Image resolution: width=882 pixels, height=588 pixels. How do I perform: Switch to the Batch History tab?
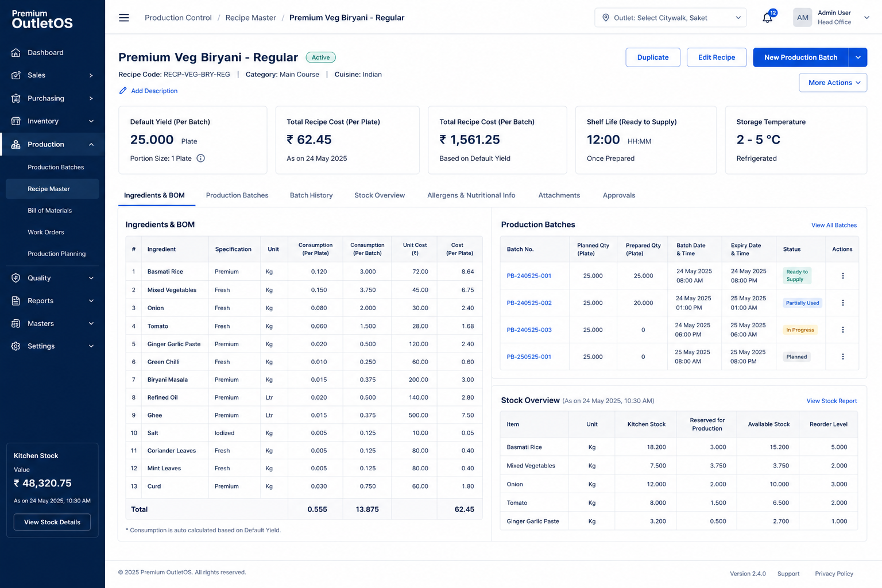coord(311,195)
